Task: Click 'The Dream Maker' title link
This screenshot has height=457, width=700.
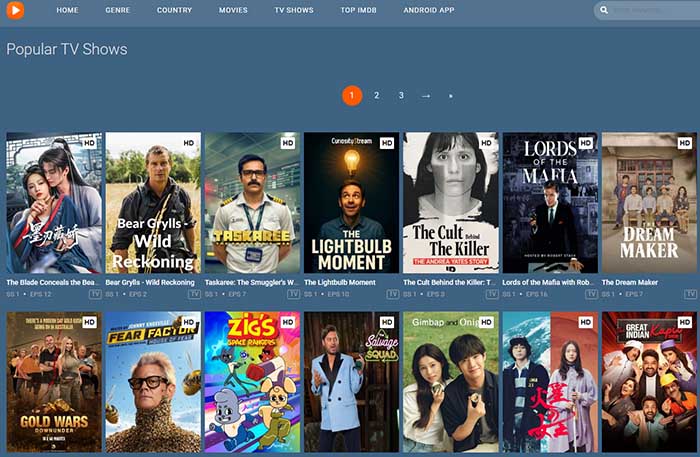Action: click(630, 282)
